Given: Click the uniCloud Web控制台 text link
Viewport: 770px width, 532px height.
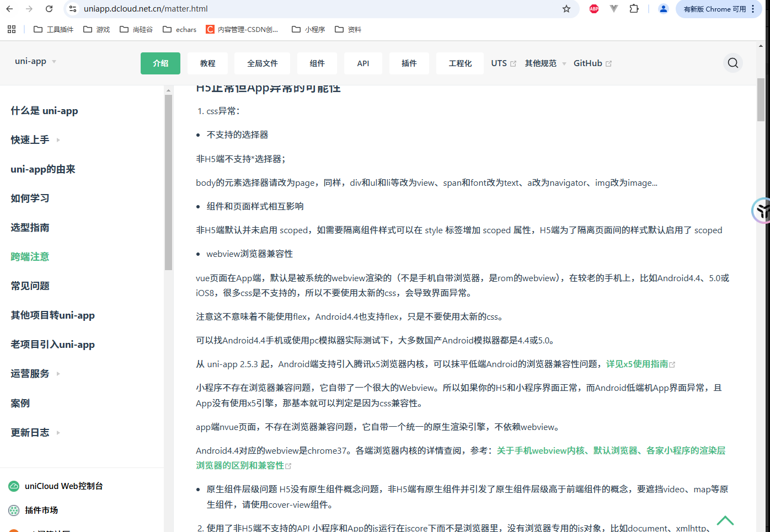Looking at the screenshot, I should pyautogui.click(x=63, y=486).
